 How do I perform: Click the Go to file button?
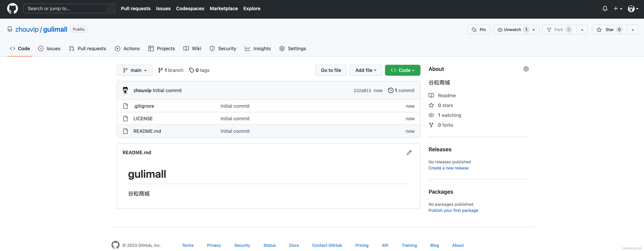pyautogui.click(x=331, y=70)
